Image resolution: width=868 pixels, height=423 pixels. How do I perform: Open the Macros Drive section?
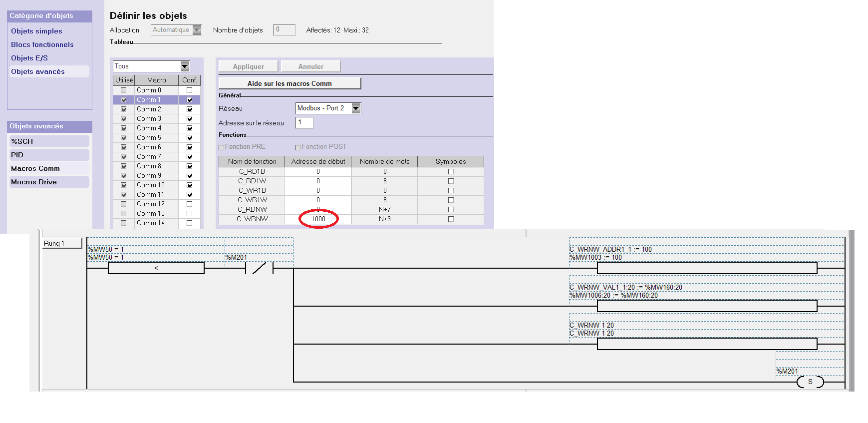tap(48, 182)
